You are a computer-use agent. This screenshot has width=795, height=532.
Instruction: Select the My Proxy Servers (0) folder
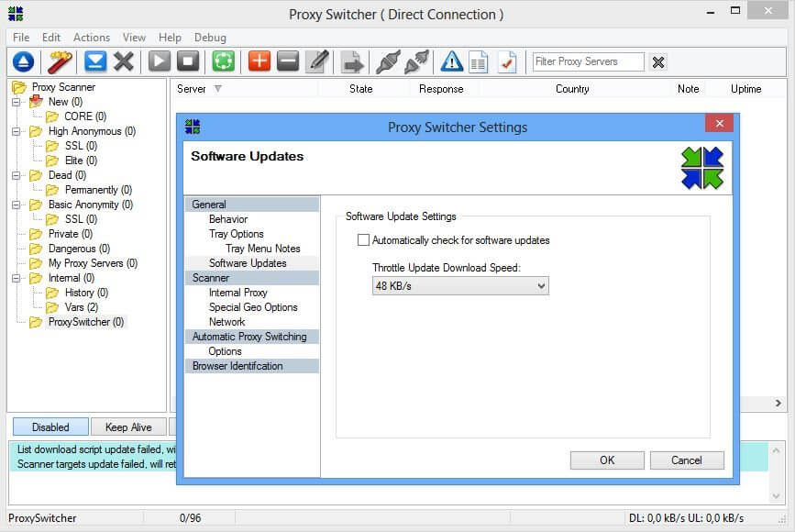pyautogui.click(x=93, y=263)
